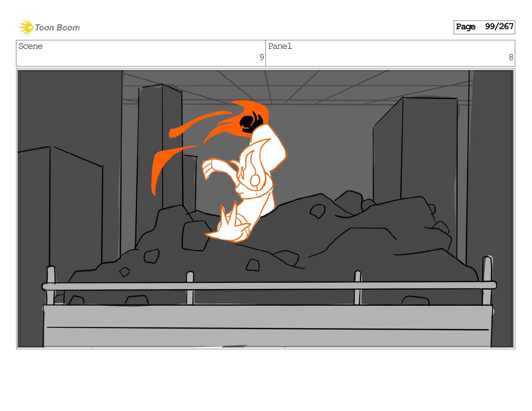Select the panel number 8
The height and width of the screenshot is (411, 532).
(x=511, y=58)
